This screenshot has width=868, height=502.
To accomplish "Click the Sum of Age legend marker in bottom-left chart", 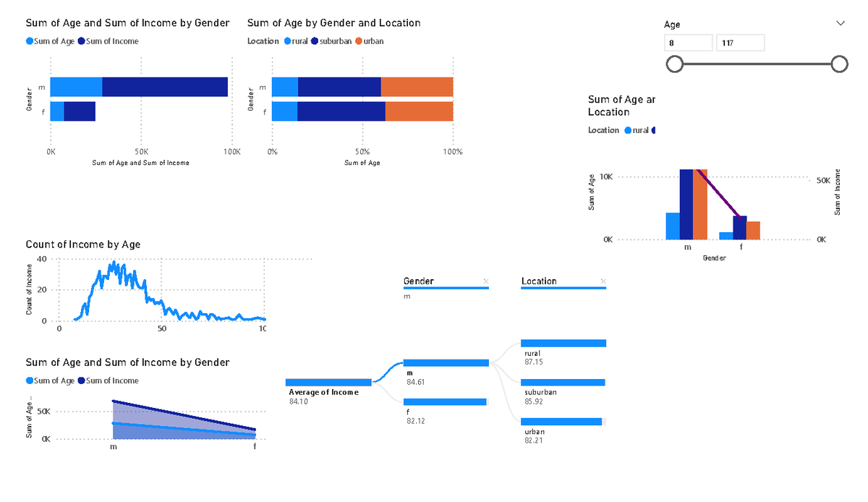I will [30, 380].
